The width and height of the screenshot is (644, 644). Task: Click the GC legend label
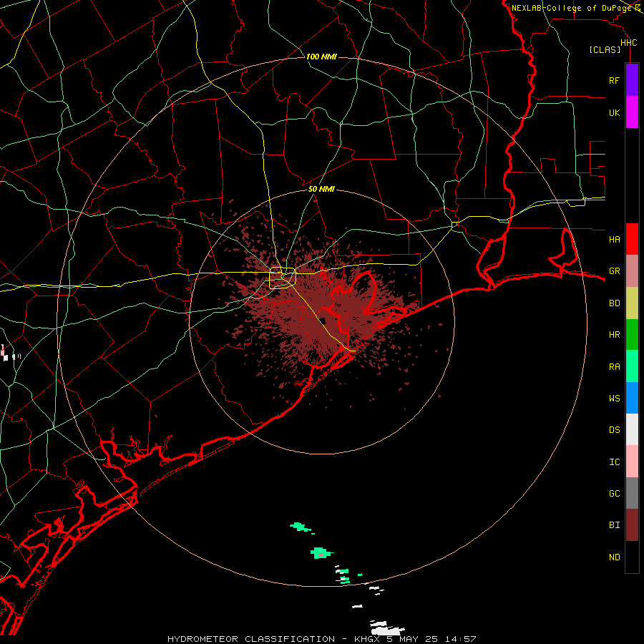tap(614, 494)
